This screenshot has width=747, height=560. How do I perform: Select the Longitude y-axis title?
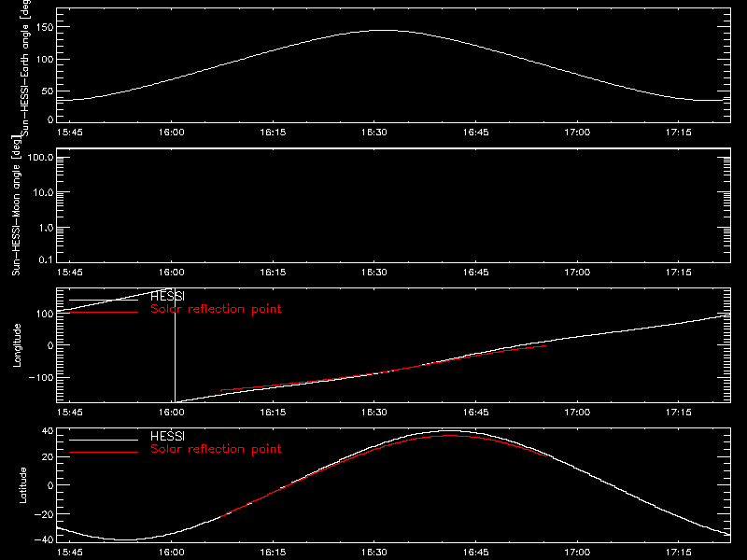[x=17, y=345]
